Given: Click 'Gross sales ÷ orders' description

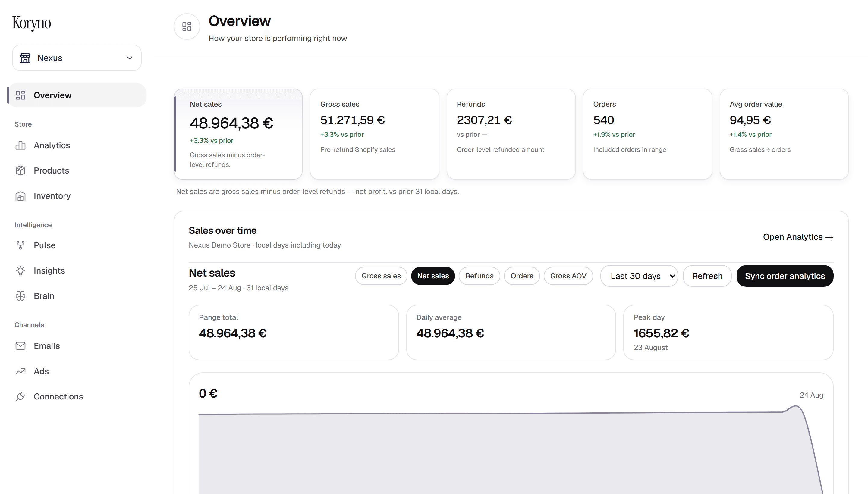Looking at the screenshot, I should point(760,150).
